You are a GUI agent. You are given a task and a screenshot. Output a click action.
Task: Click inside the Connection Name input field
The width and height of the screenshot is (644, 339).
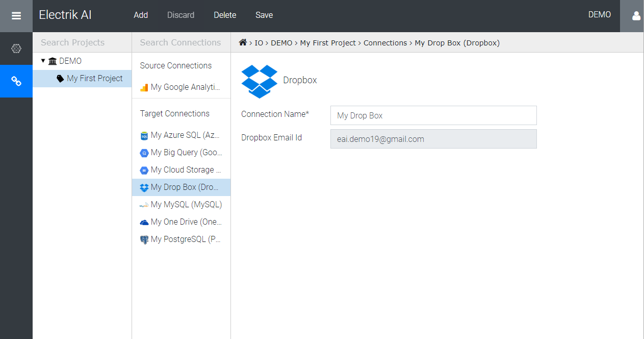click(x=433, y=115)
